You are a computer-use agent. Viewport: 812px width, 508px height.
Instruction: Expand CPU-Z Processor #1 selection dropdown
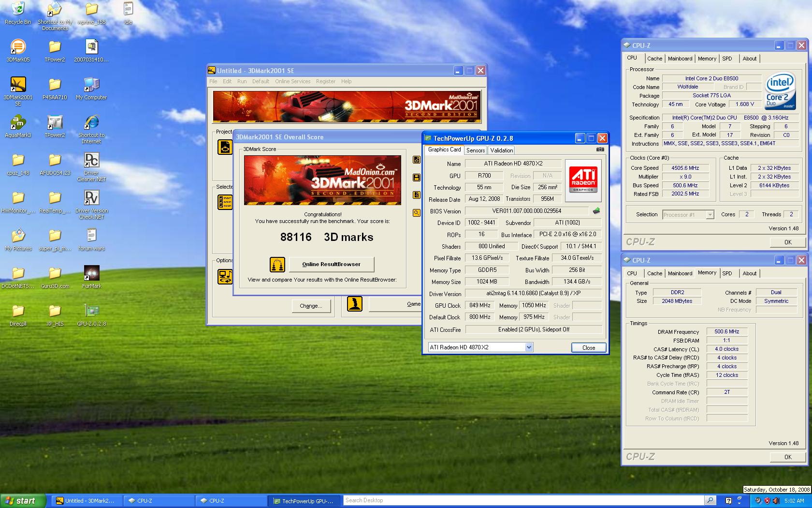(710, 214)
